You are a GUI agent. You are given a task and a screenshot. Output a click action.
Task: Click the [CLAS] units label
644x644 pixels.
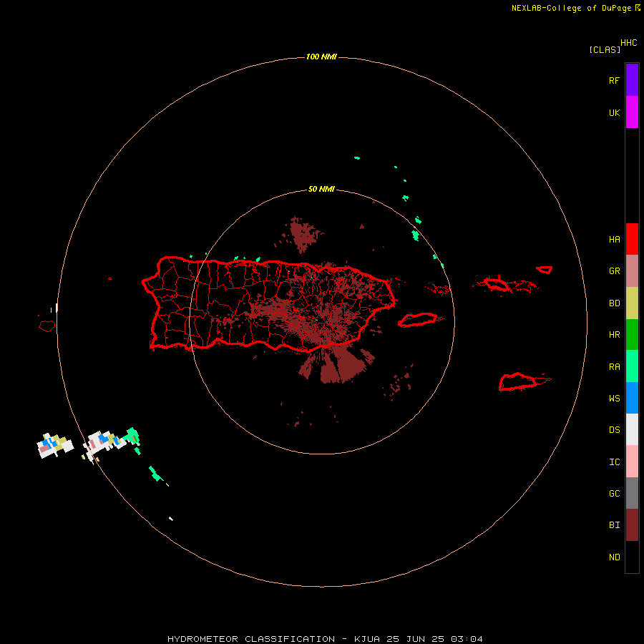tap(605, 50)
